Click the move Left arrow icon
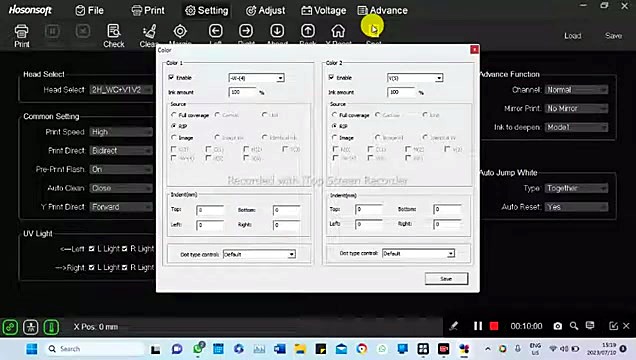This screenshot has height=360, width=636. coord(216,31)
